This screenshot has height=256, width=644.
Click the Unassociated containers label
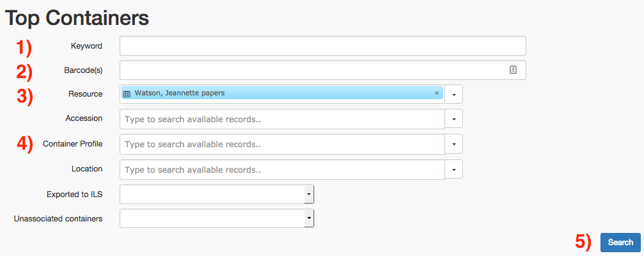tap(58, 219)
